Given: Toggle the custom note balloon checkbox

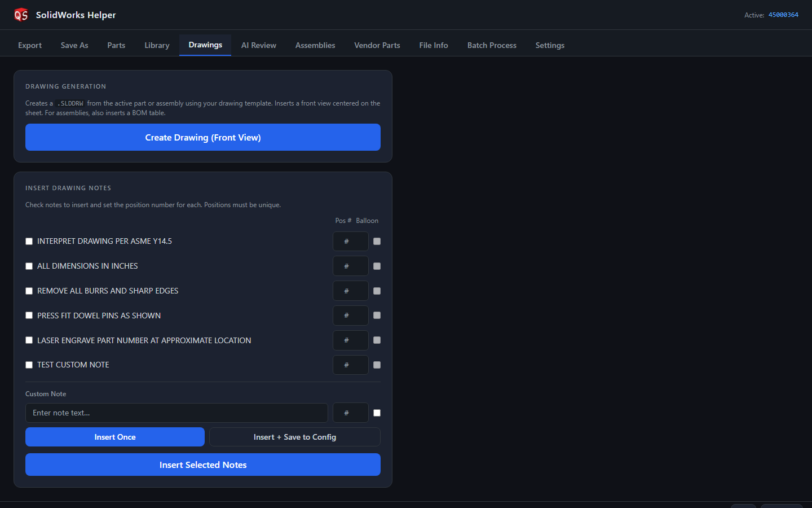Looking at the screenshot, I should click(x=377, y=413).
